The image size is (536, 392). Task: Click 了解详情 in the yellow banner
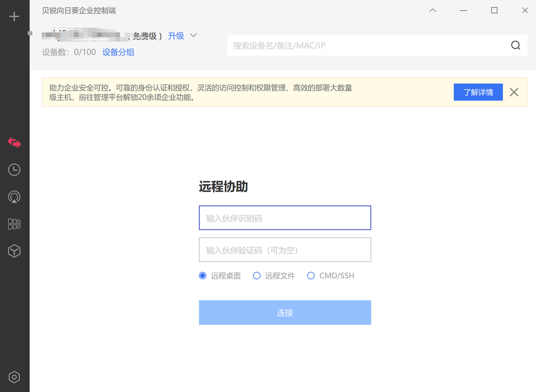(x=478, y=92)
